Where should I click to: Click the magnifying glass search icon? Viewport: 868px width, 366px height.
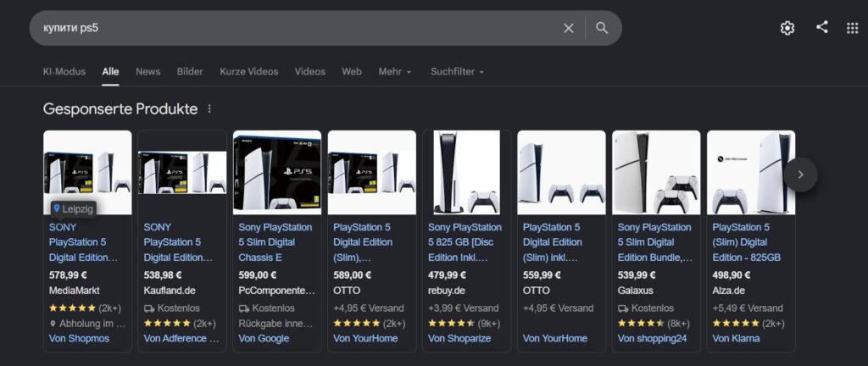click(602, 28)
